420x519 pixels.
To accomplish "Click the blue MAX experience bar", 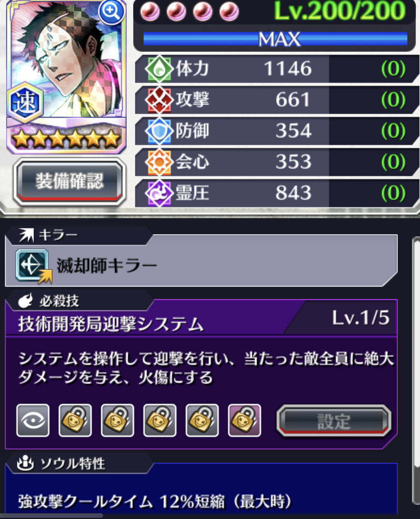I will tap(275, 39).
